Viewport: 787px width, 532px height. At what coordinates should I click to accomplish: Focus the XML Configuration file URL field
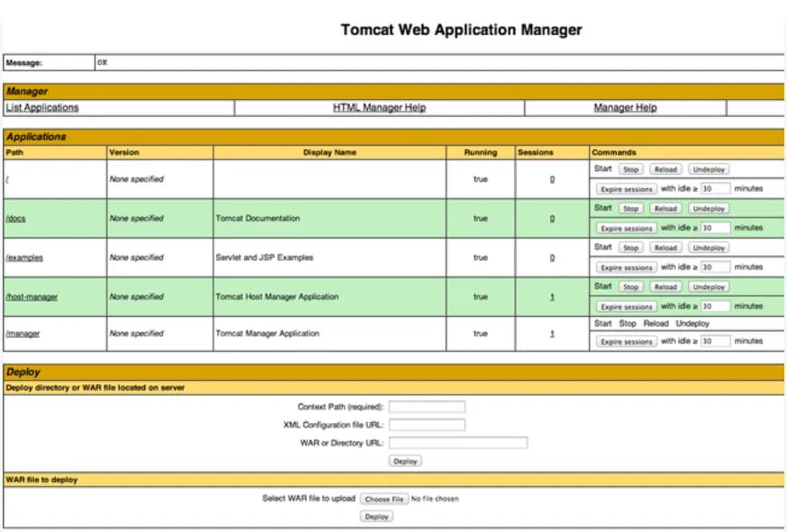point(427,425)
